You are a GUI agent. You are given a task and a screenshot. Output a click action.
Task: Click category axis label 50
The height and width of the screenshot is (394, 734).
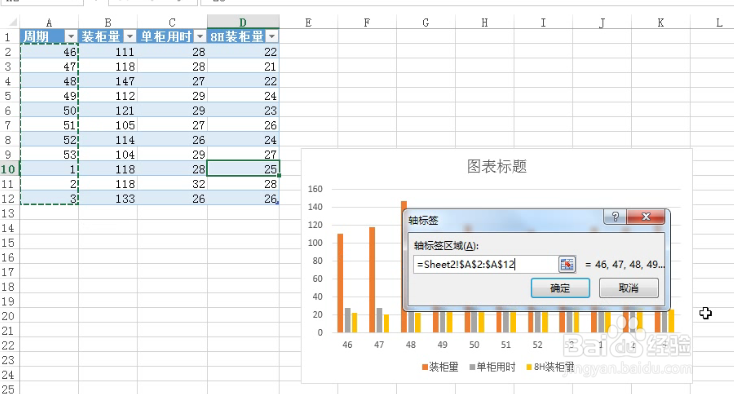pos(474,344)
